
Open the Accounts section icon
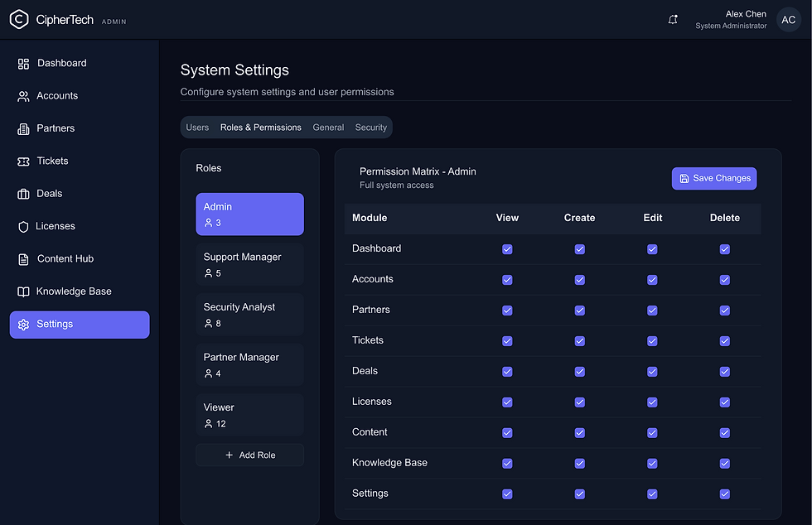point(23,95)
